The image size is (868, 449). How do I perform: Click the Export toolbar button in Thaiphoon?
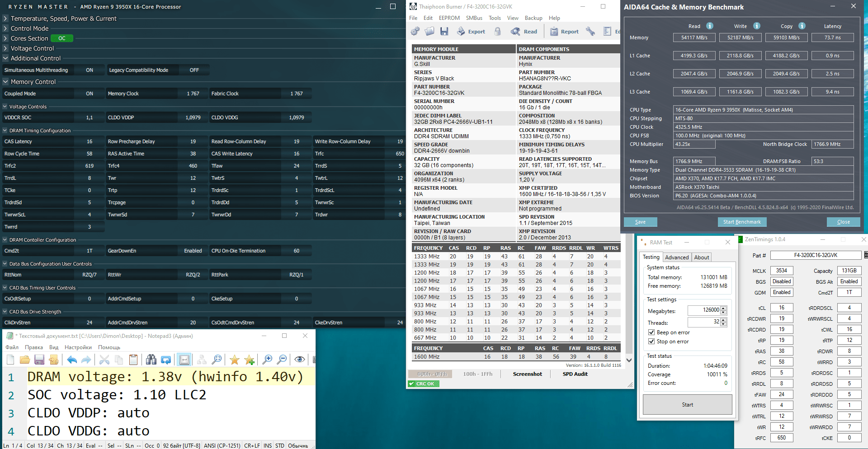click(x=471, y=31)
